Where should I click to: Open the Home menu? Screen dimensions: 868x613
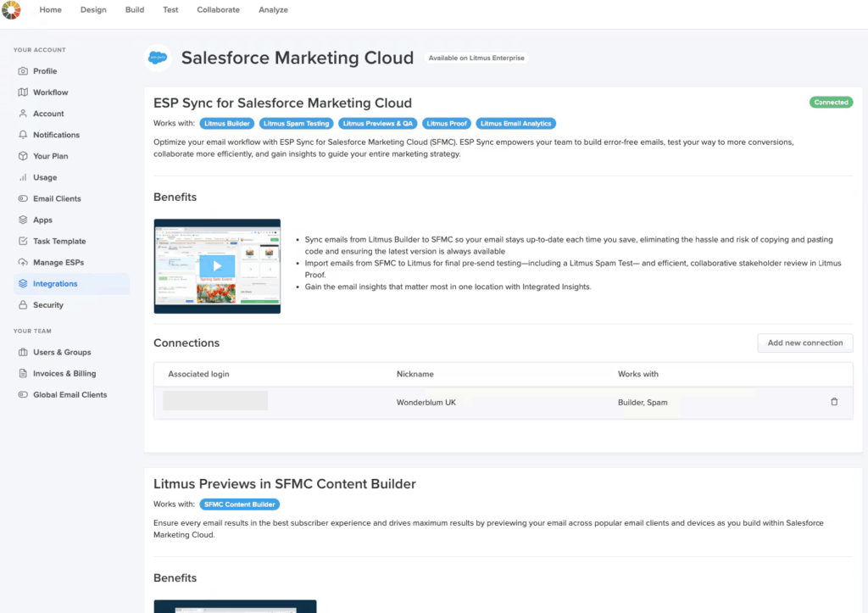click(x=50, y=9)
